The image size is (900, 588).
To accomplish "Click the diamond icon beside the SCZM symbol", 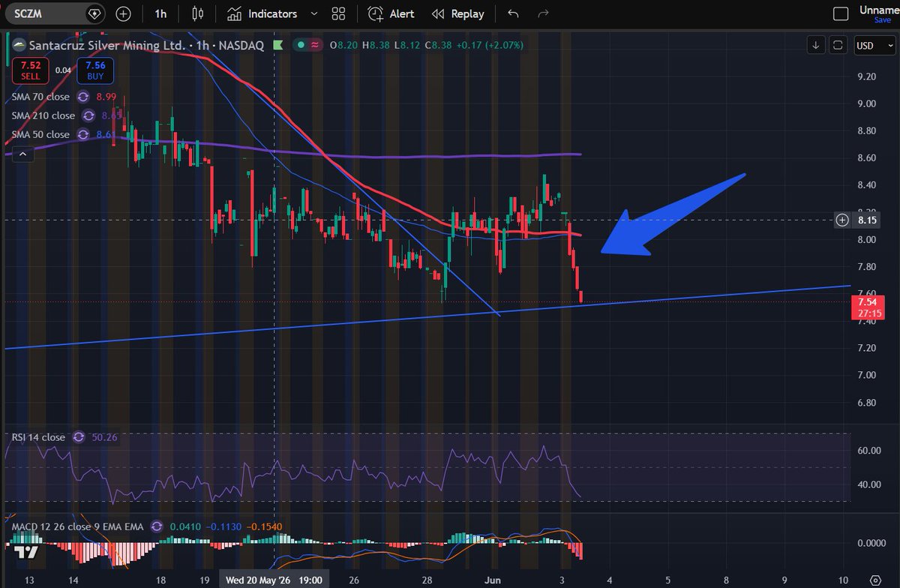I will coord(94,13).
